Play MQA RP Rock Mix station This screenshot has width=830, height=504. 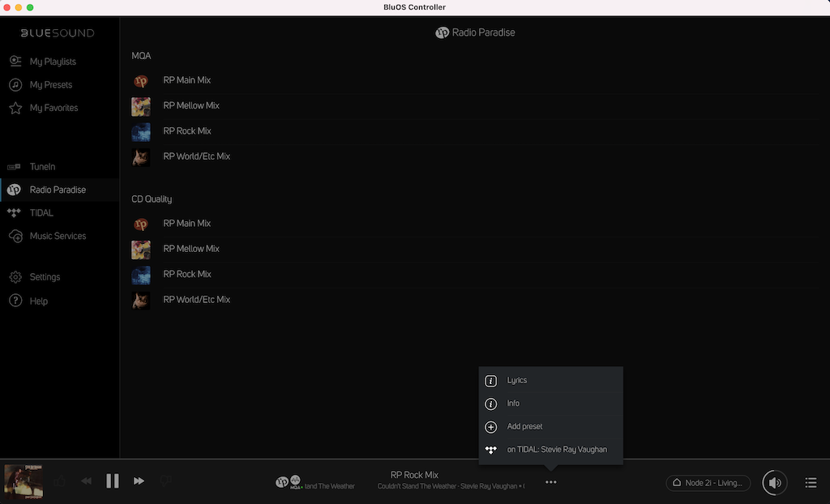[x=475, y=131]
